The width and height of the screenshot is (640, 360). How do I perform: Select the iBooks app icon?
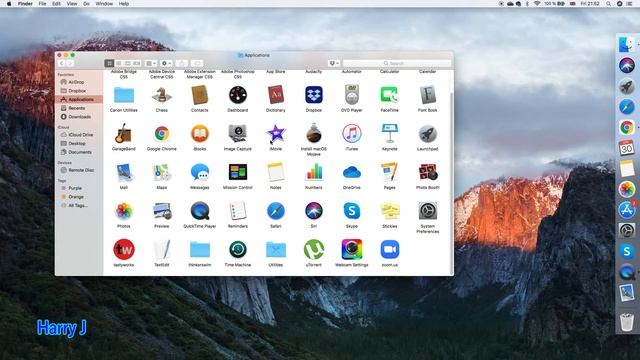[200, 134]
